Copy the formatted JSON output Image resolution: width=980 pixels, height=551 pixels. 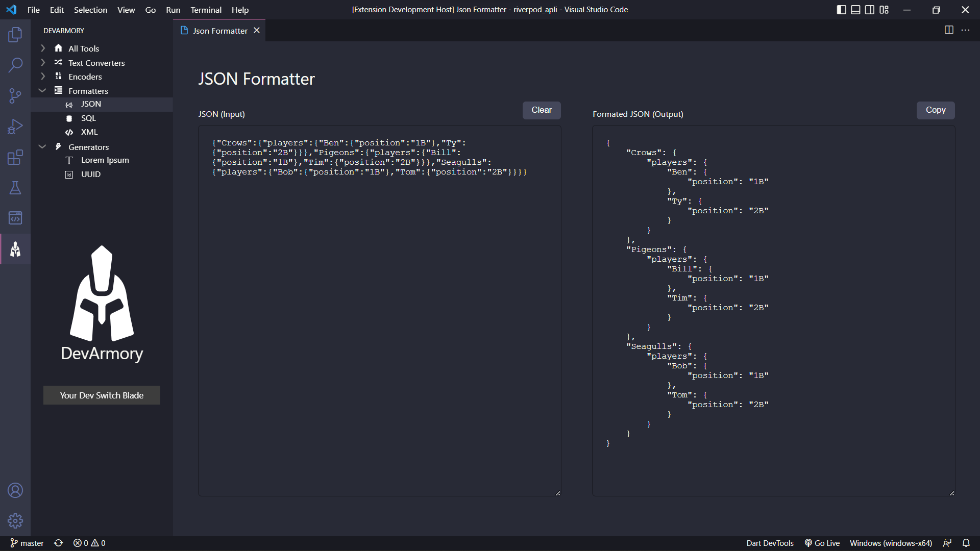click(x=936, y=110)
